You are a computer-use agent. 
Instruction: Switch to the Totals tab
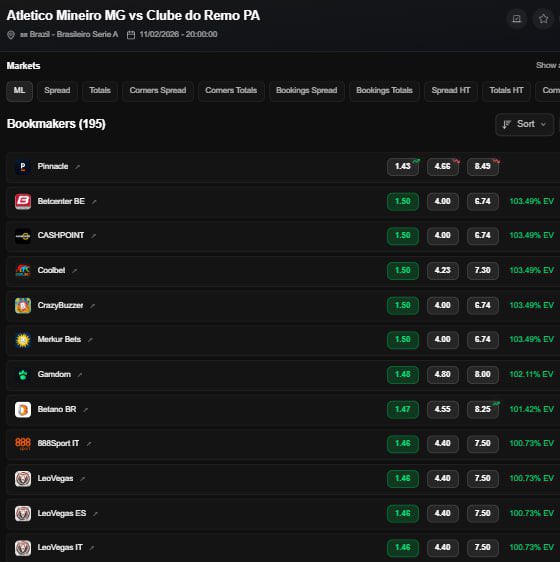[100, 91]
